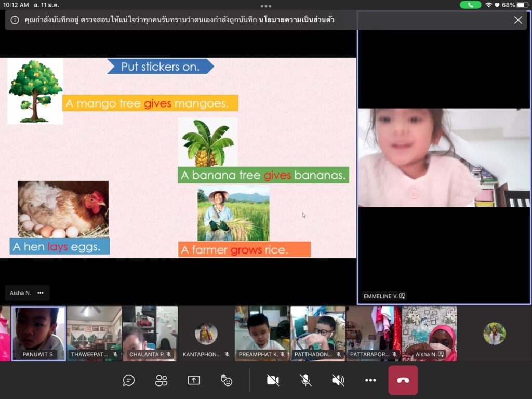532x399 pixels.
Task: Show the participants list
Action: coord(162,380)
